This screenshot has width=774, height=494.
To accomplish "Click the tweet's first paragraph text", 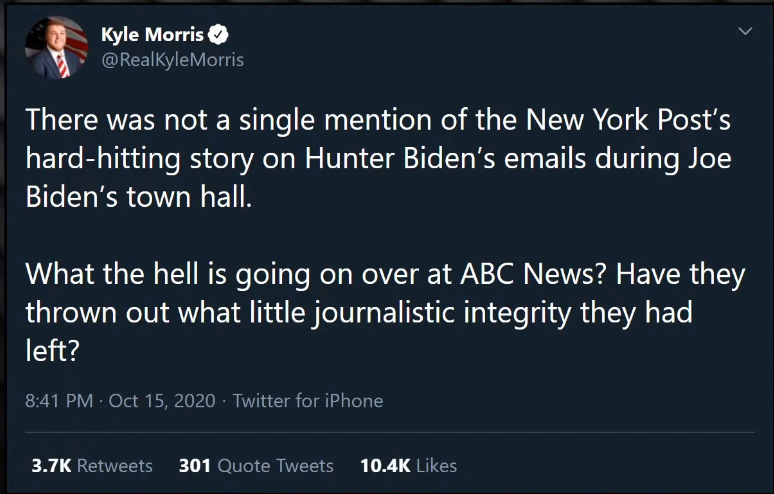I will point(378,159).
